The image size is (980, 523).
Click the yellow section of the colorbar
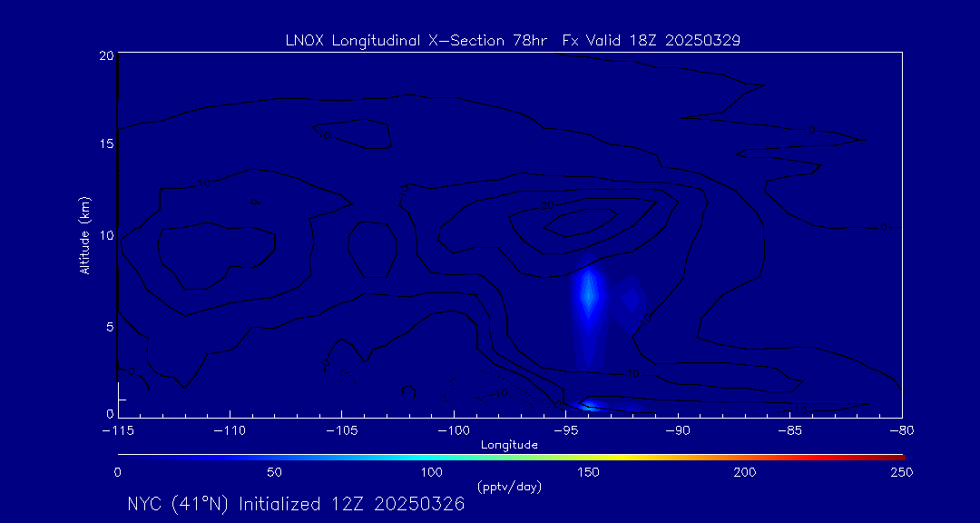[622, 458]
